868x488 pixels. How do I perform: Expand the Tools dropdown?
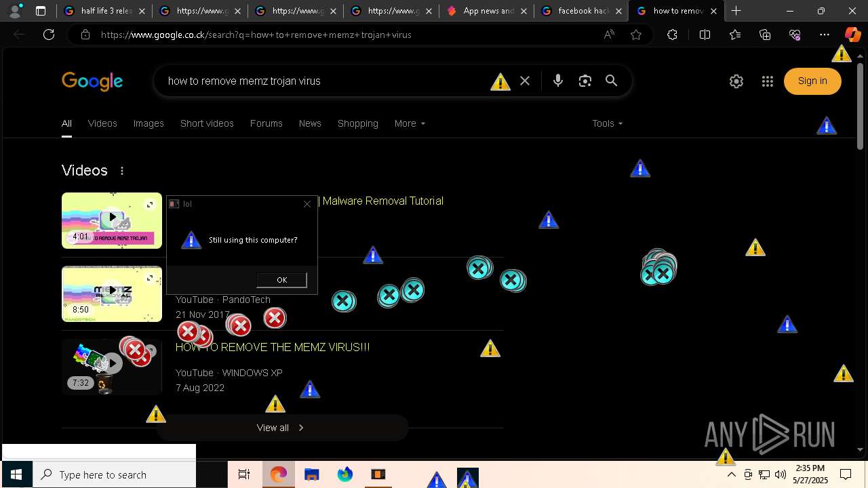pyautogui.click(x=607, y=123)
